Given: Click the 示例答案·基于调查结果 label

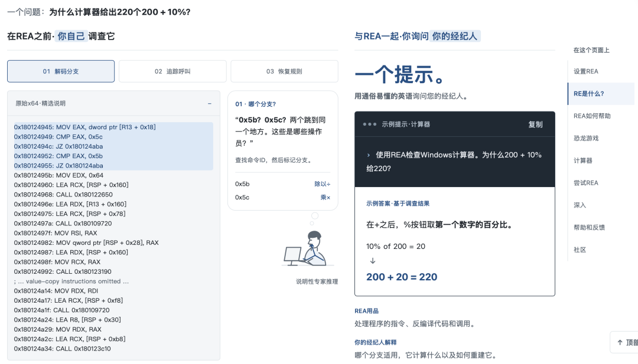Looking at the screenshot, I should [398, 204].
